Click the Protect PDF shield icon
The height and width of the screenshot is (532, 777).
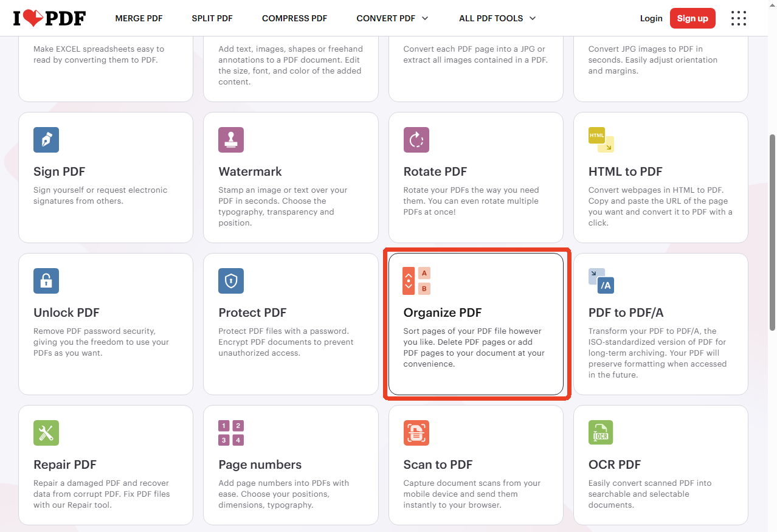tap(231, 281)
